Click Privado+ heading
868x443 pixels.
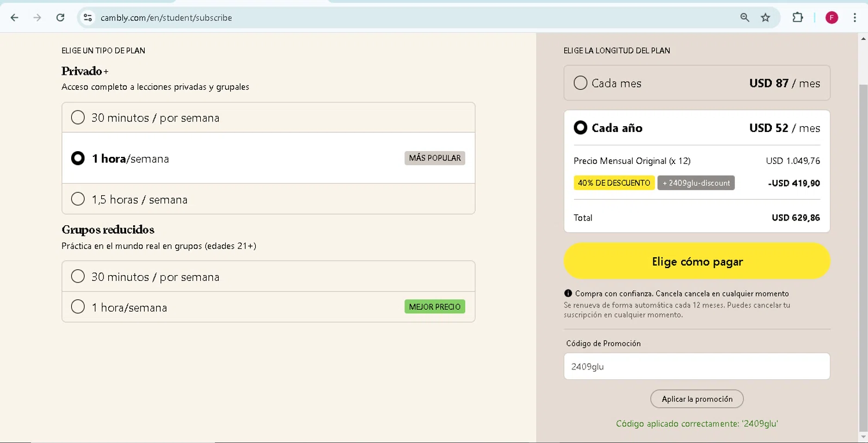coord(85,71)
